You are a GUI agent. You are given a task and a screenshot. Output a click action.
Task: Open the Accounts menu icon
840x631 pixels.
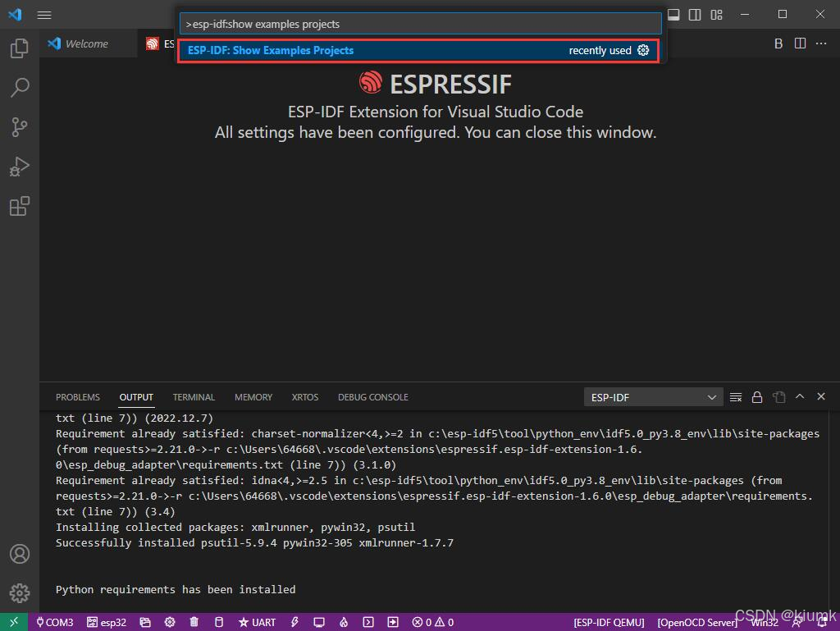tap(20, 554)
